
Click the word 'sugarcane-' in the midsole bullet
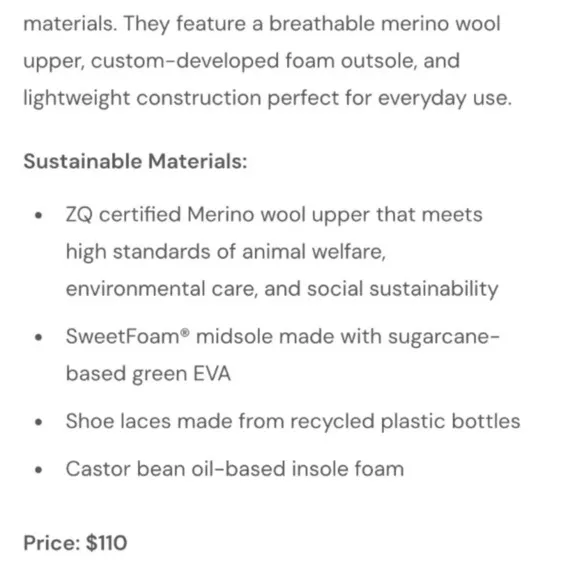[444, 337]
